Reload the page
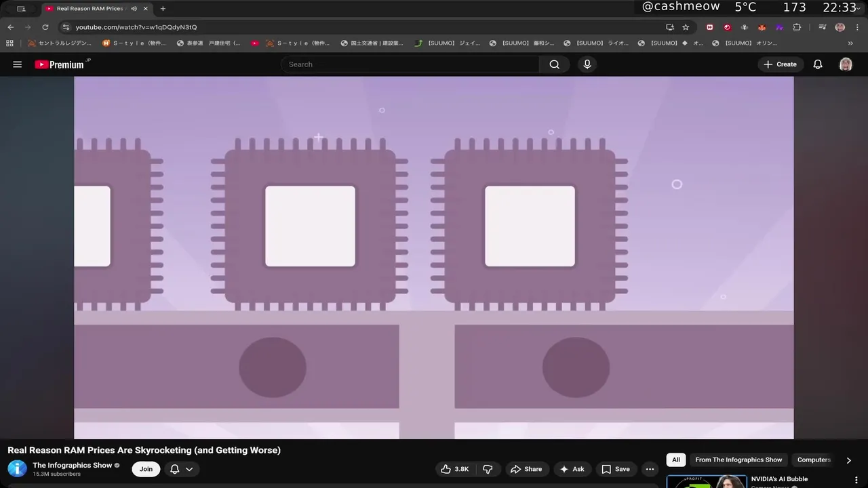The height and width of the screenshot is (488, 868). (45, 27)
